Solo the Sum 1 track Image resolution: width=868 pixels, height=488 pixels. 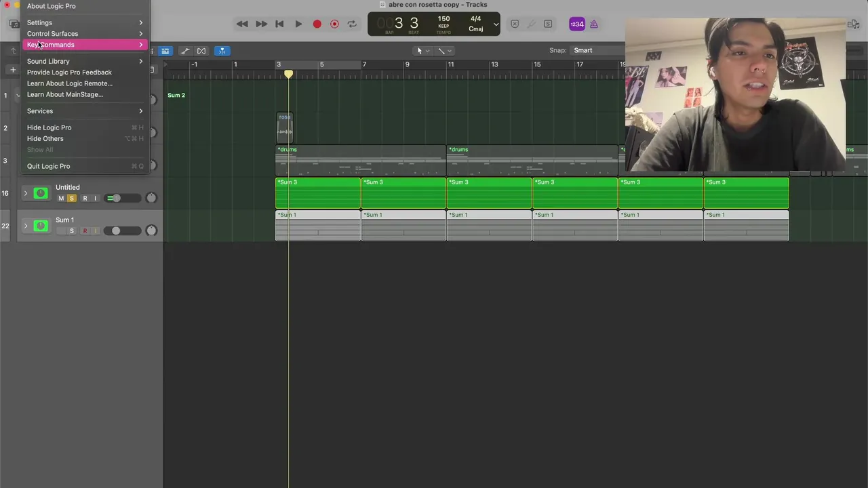72,231
